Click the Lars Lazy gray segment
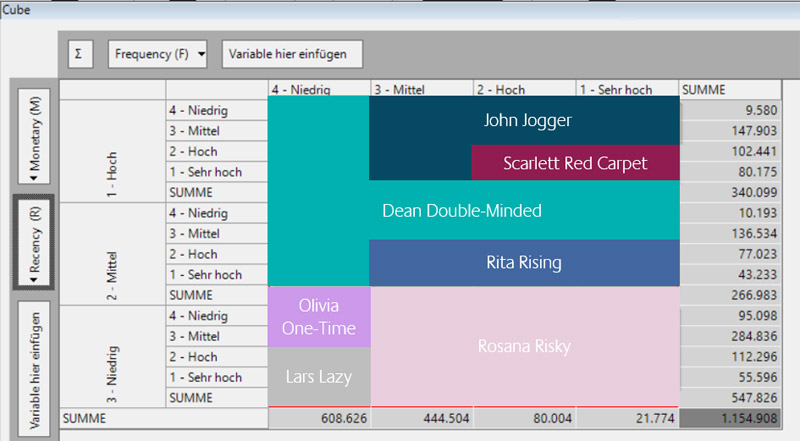The height and width of the screenshot is (441, 800). [x=319, y=376]
